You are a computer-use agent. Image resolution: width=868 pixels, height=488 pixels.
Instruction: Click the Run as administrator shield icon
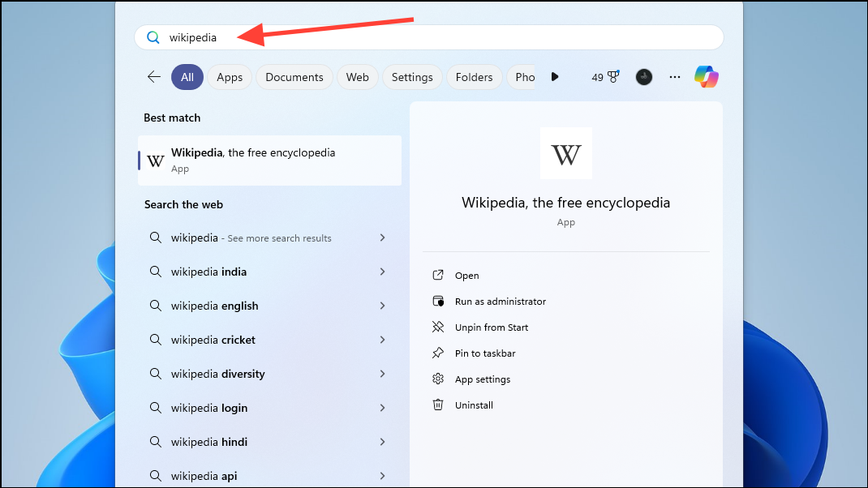point(438,301)
